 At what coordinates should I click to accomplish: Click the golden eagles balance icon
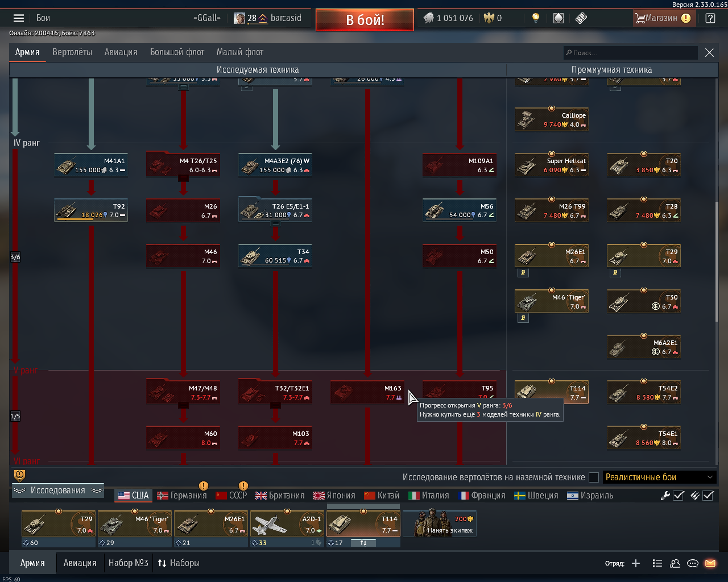pos(489,18)
